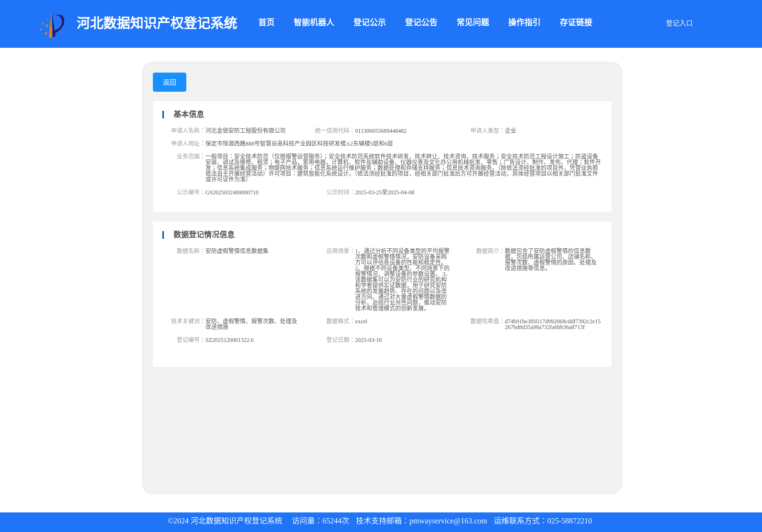This screenshot has height=532, width=762.
Task: Select the 基本信息 section heading
Action: coord(188,114)
